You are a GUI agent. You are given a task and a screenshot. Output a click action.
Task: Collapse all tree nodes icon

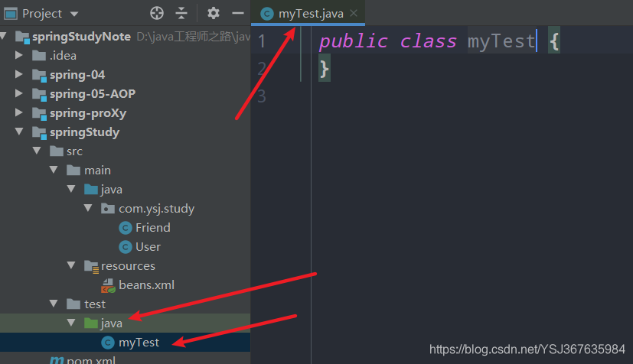(x=181, y=13)
